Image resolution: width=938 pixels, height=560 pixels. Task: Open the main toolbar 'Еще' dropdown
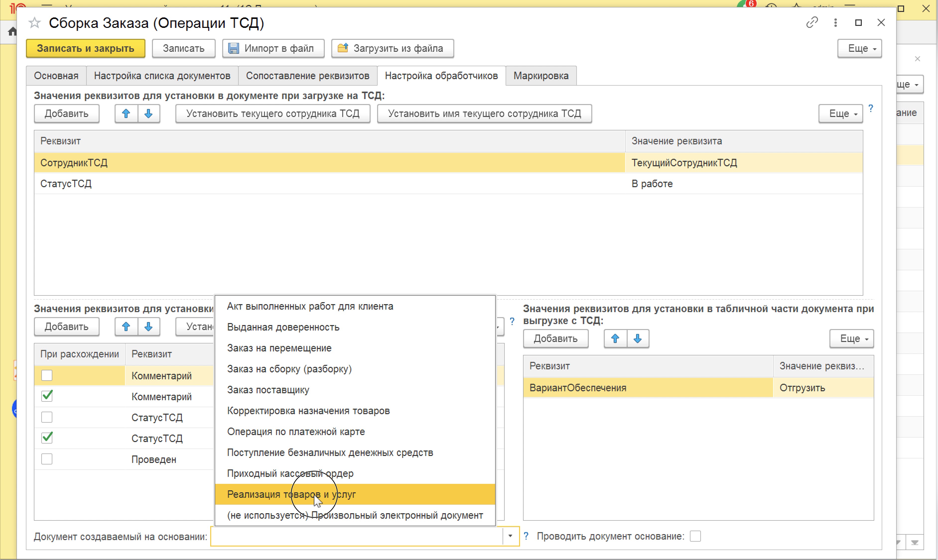click(860, 48)
